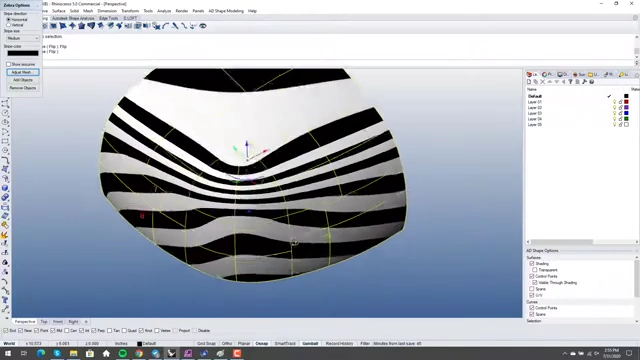Screen dimensions: 640x360
Task: Switch to the Right viewport tab
Action: tap(73, 322)
